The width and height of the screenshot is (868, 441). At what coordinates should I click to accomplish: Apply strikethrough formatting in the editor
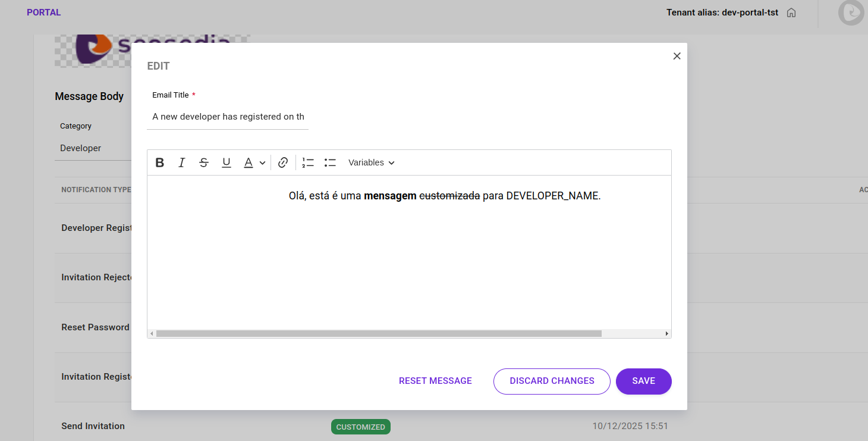coord(204,162)
